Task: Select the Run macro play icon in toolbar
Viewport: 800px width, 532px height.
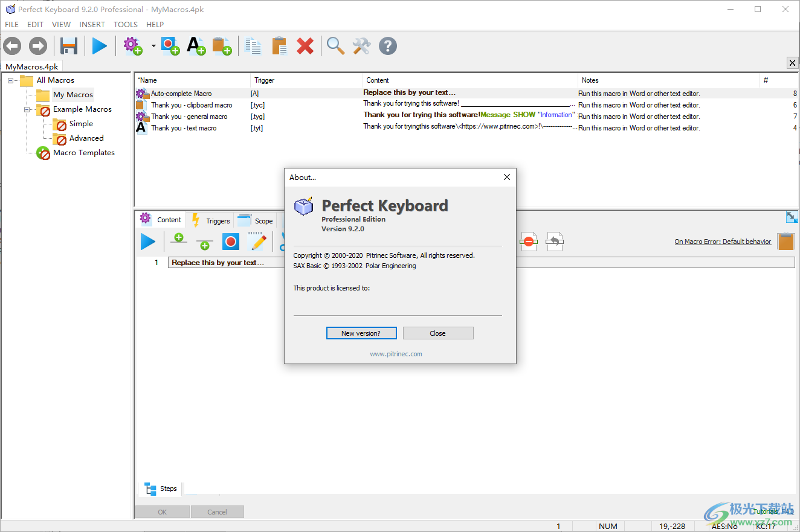Action: point(100,45)
